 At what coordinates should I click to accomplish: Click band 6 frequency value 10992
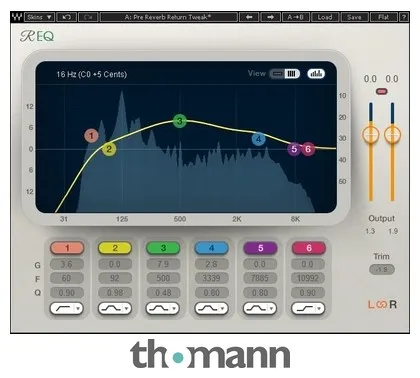(x=308, y=278)
